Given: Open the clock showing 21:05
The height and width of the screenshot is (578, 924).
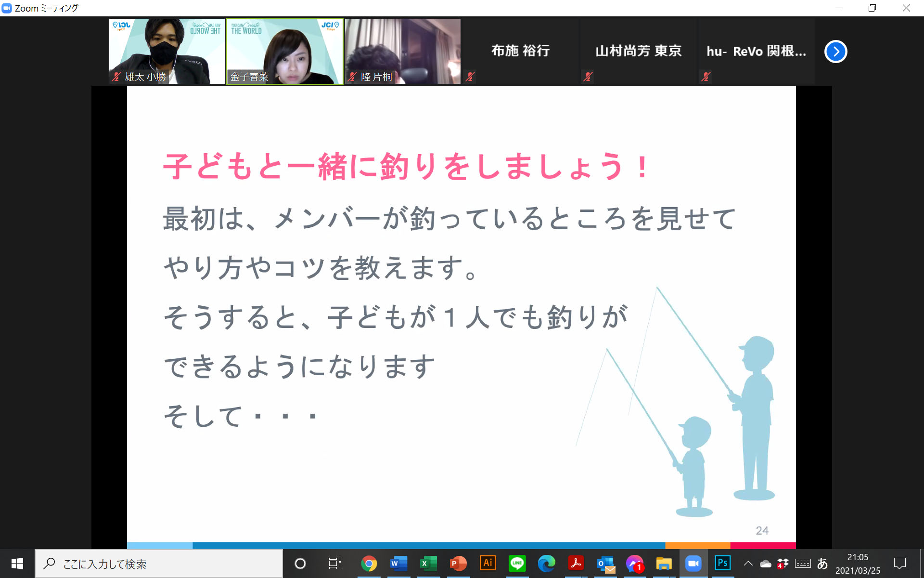Looking at the screenshot, I should 858,564.
